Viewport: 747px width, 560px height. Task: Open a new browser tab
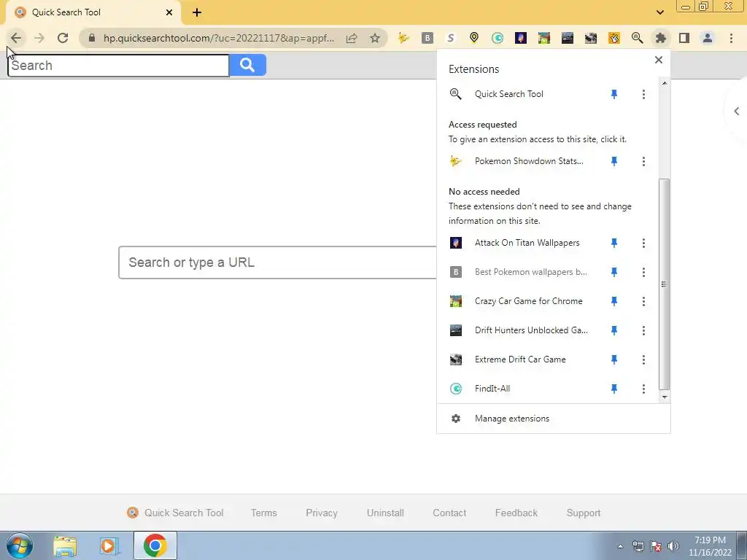pyautogui.click(x=197, y=13)
